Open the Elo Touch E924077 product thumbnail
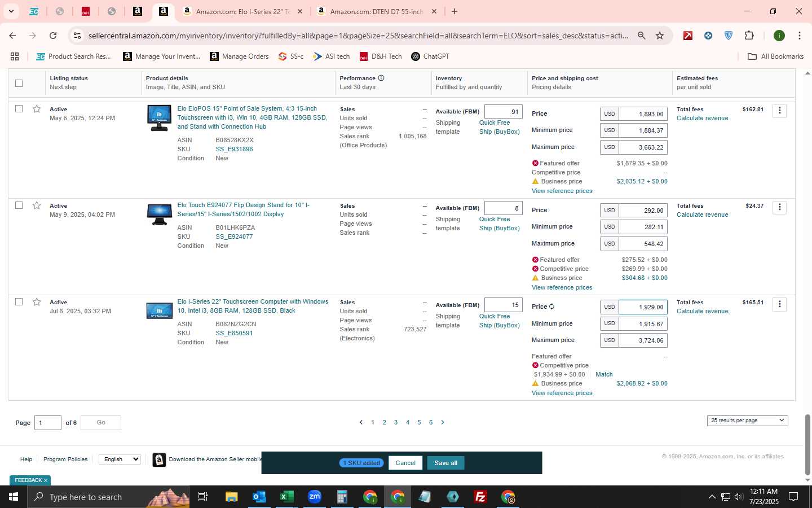Image resolution: width=812 pixels, height=508 pixels. [159, 214]
